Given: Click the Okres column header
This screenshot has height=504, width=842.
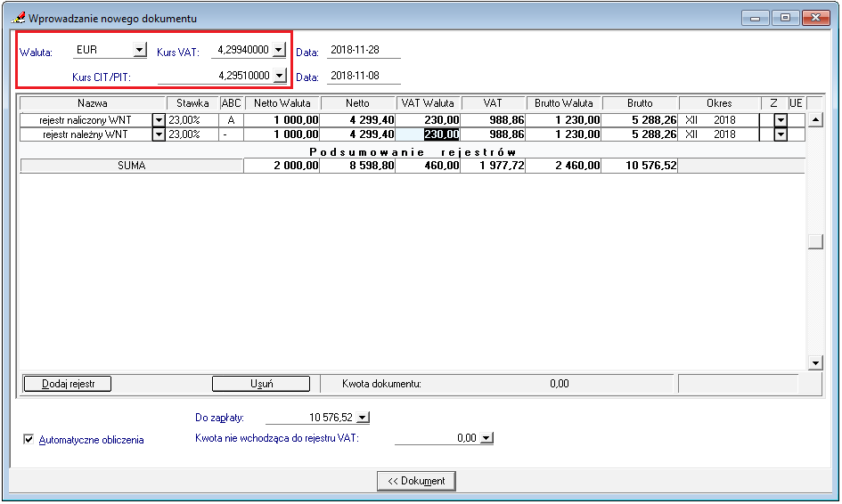Looking at the screenshot, I should tap(720, 103).
